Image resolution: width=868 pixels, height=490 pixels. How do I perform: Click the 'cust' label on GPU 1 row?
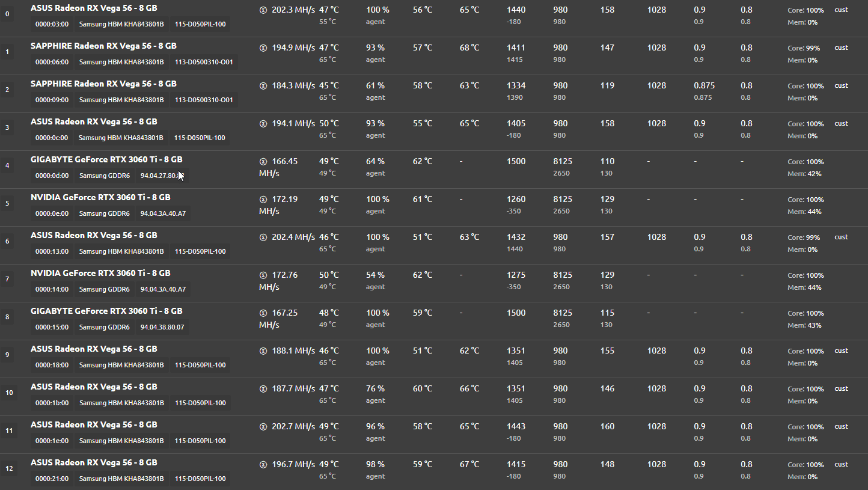coord(841,47)
